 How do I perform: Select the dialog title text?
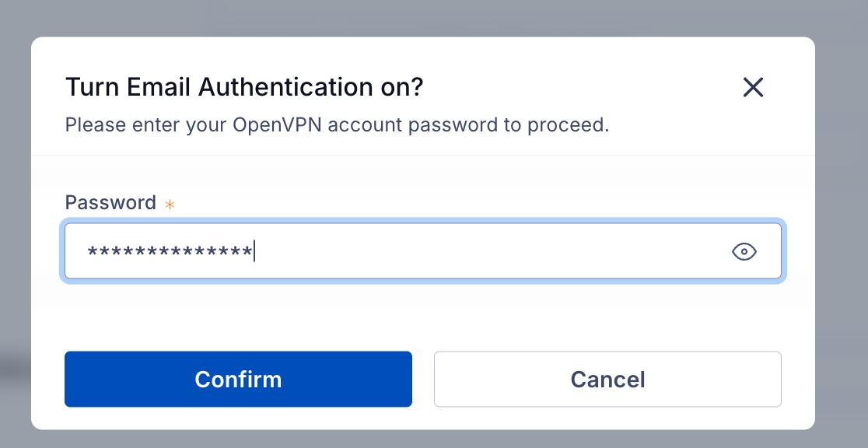[x=244, y=87]
